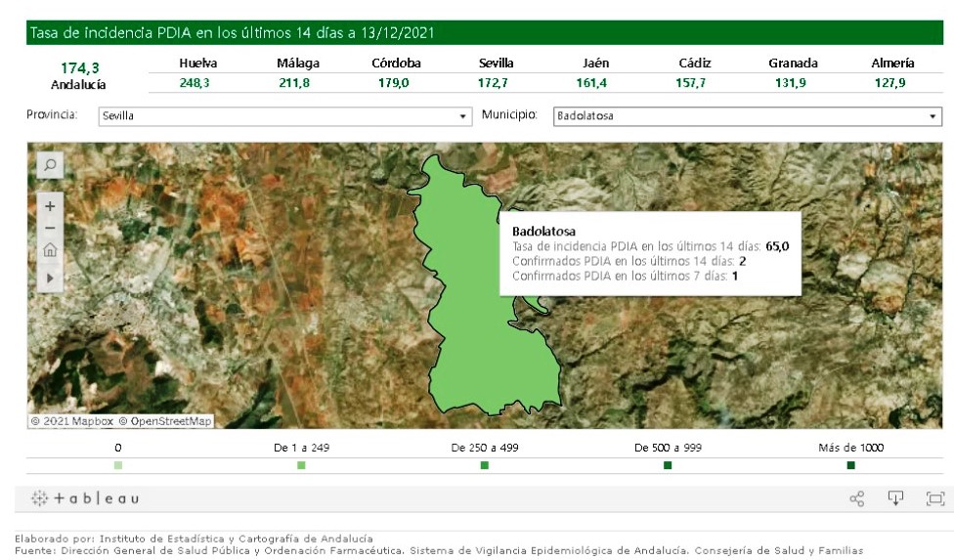This screenshot has height=560, width=954.
Task: Click the Granada incidence value 131,9
Action: pyautogui.click(x=790, y=83)
